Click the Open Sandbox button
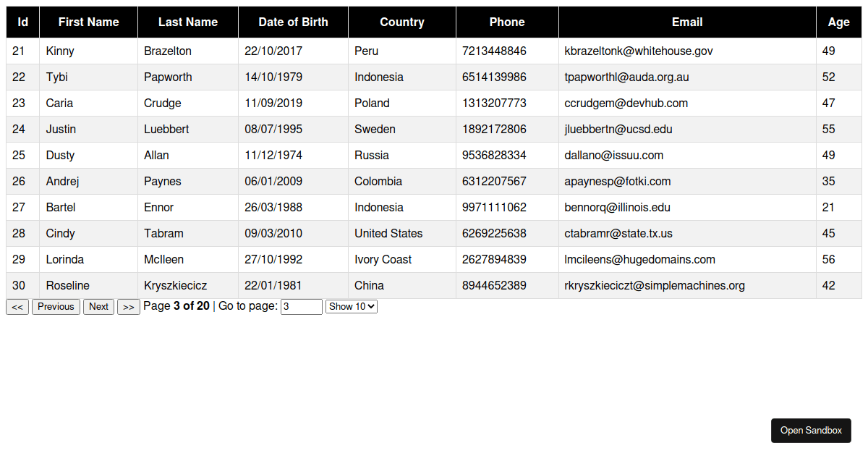 [x=811, y=431]
